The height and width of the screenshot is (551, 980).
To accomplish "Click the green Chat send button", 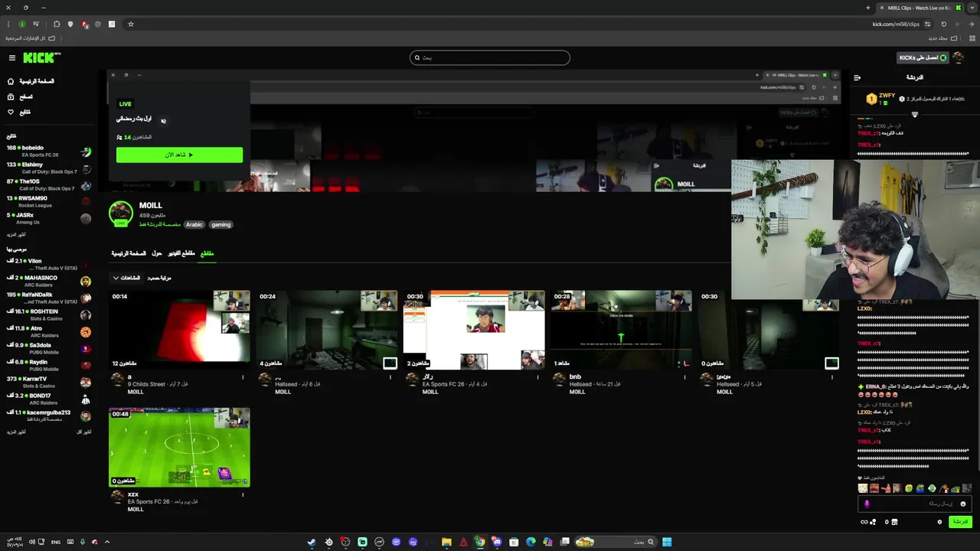I will [960, 522].
